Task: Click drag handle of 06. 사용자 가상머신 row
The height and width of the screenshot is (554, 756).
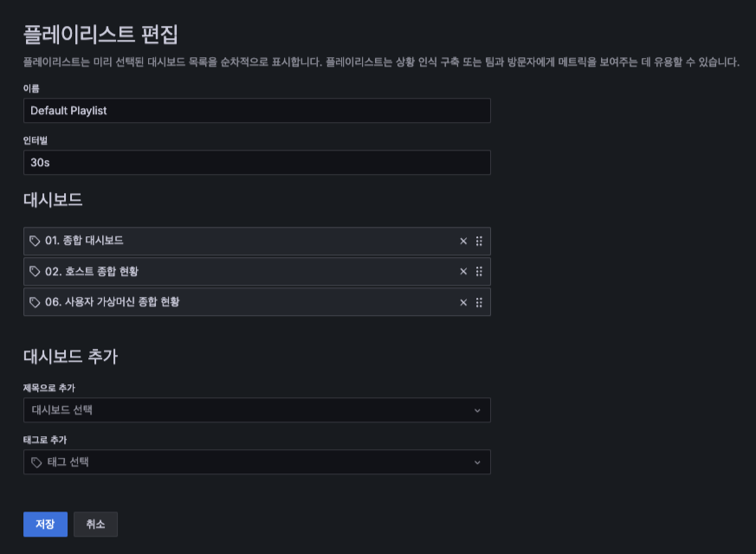Action: (x=479, y=302)
